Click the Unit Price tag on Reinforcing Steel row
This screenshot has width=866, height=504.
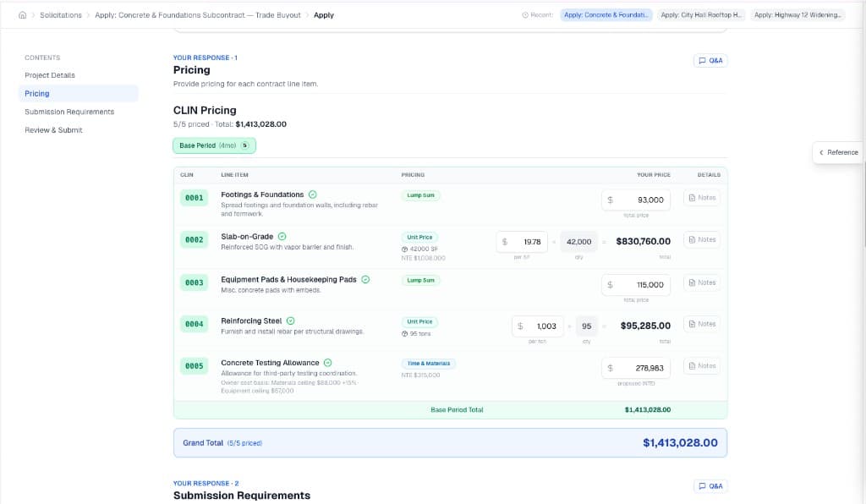click(x=419, y=322)
